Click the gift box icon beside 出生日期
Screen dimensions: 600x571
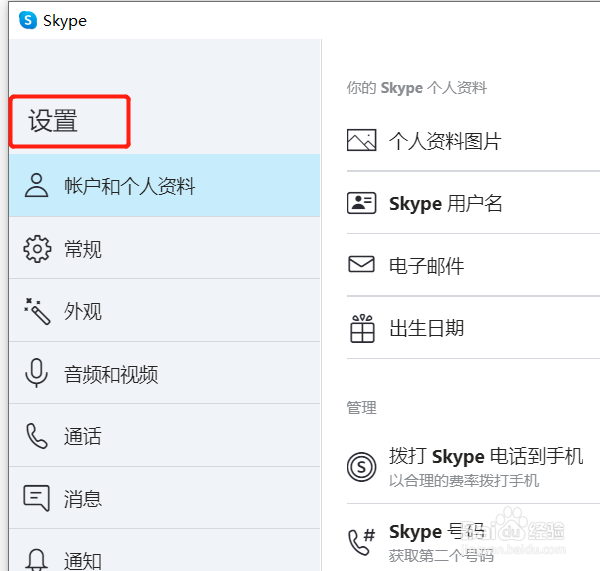click(362, 328)
